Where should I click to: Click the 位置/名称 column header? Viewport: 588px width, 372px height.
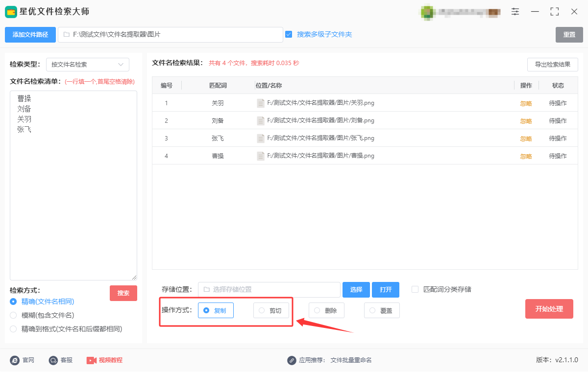tap(269, 86)
